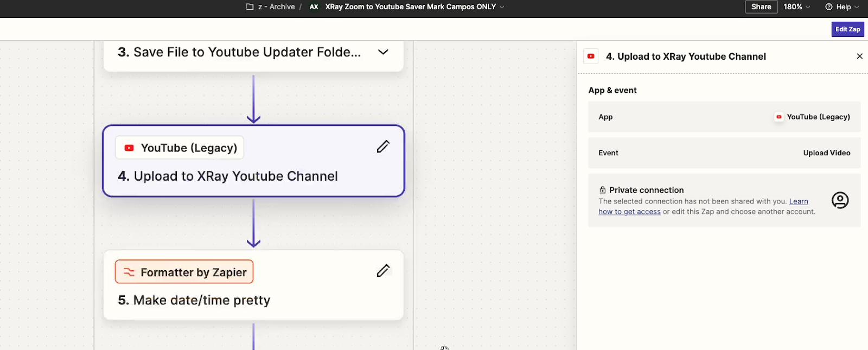The width and height of the screenshot is (868, 350).
Task: Click the YouTube icon in side panel header
Action: pyautogui.click(x=591, y=56)
